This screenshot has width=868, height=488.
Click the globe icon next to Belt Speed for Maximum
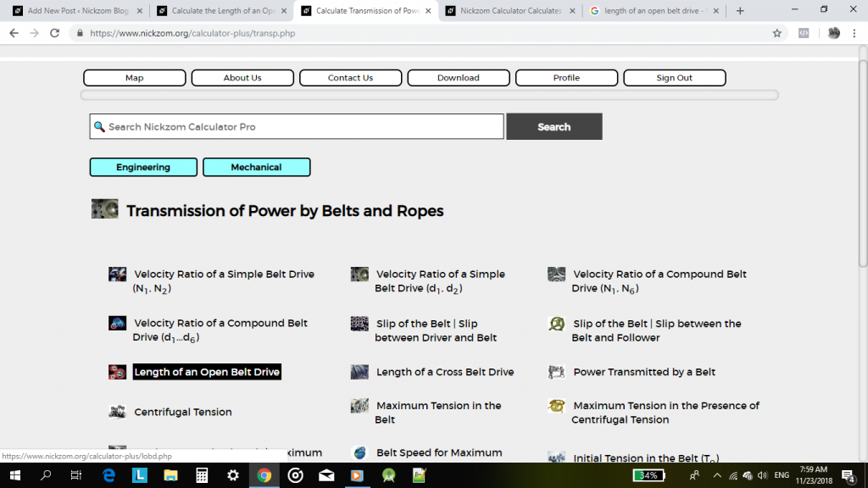359,452
